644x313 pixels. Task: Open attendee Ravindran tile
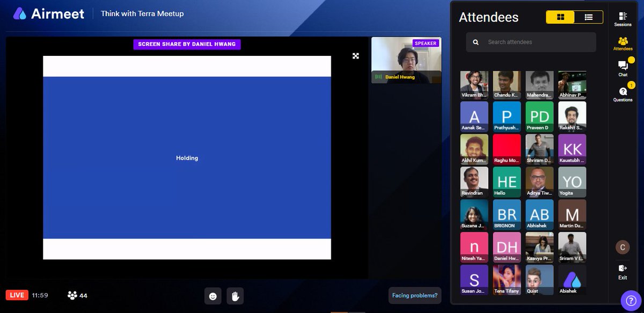click(x=474, y=181)
